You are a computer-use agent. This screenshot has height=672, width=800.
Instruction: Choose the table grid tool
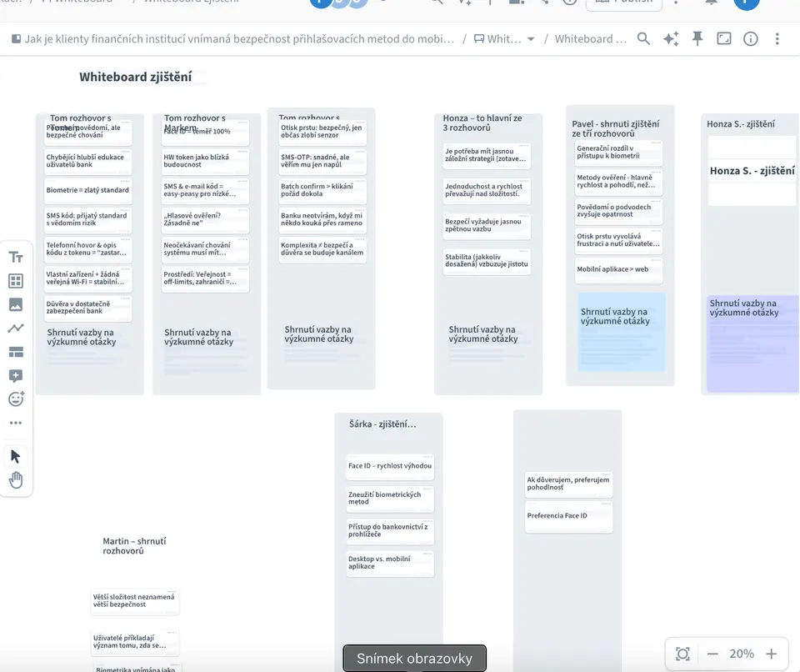(16, 281)
